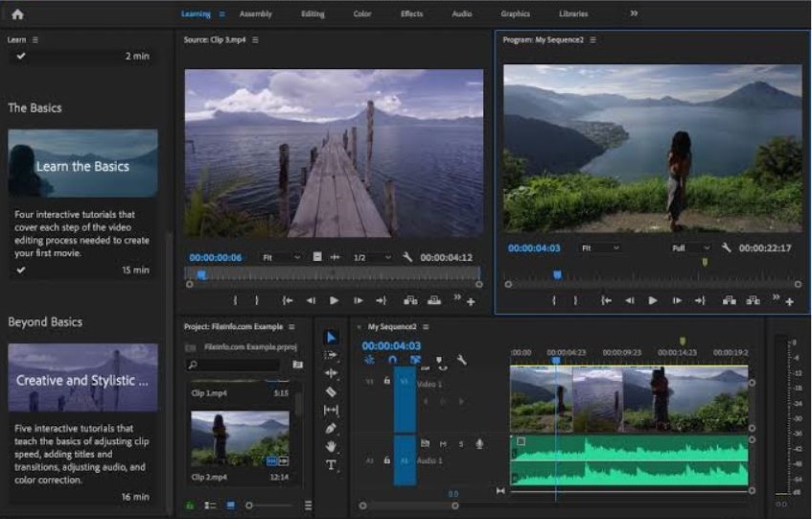Add marker in the timeline panel
The width and height of the screenshot is (812, 519).
pyautogui.click(x=439, y=360)
